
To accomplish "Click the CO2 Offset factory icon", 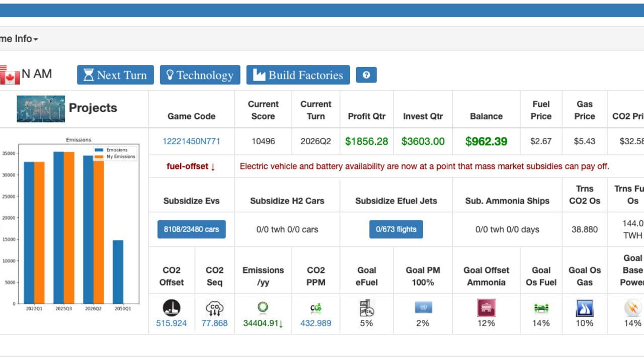I will [172, 308].
